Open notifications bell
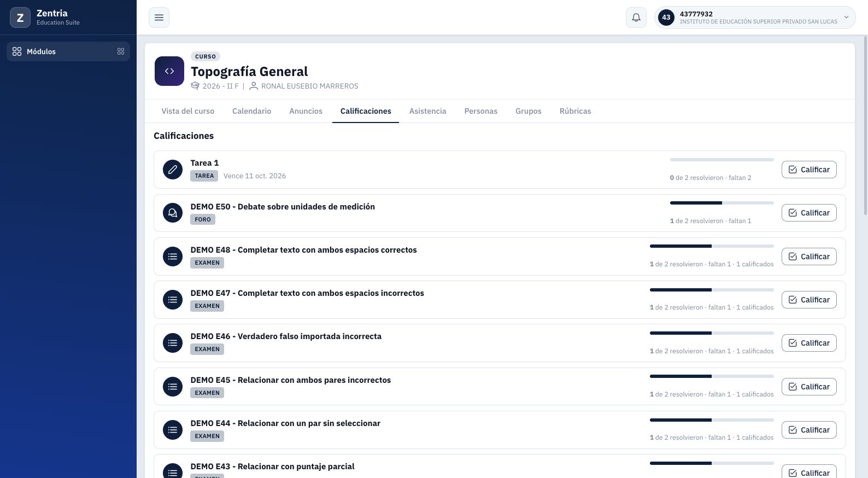This screenshot has width=868, height=478. click(x=636, y=18)
